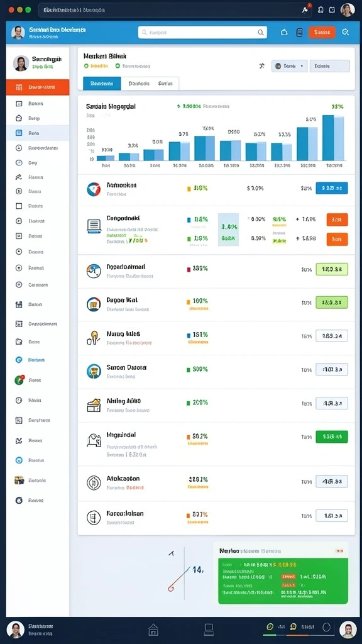Open the bottom-right corner avatar

tap(348, 629)
